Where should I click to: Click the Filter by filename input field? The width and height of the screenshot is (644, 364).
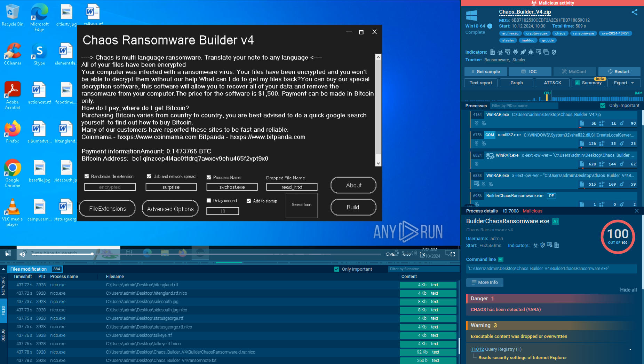click(424, 269)
